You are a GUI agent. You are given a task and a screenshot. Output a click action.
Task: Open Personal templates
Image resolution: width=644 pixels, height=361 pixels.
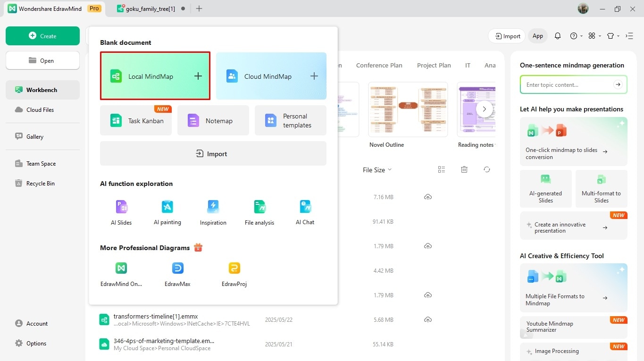click(x=291, y=120)
